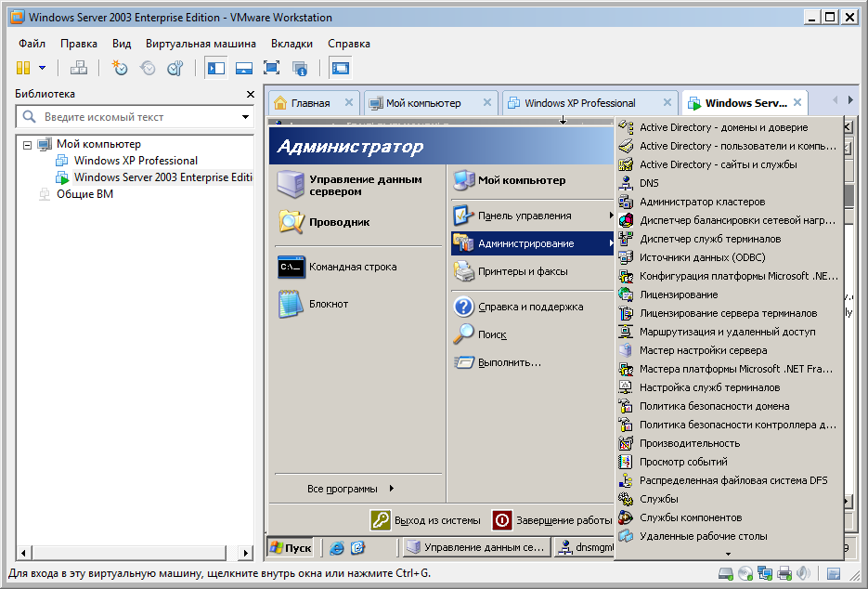Click the tab scroll right arrow
Screen dimensions: 868x589
tap(850, 100)
